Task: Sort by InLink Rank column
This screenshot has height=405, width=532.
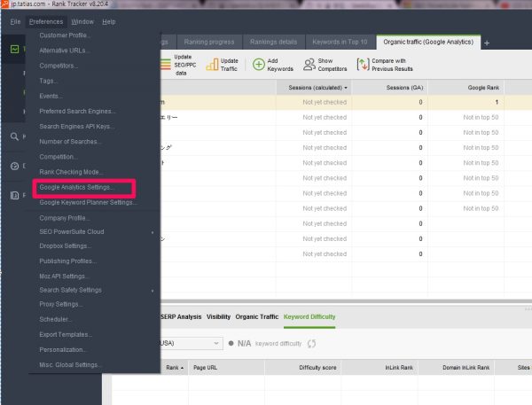Action: (379, 368)
